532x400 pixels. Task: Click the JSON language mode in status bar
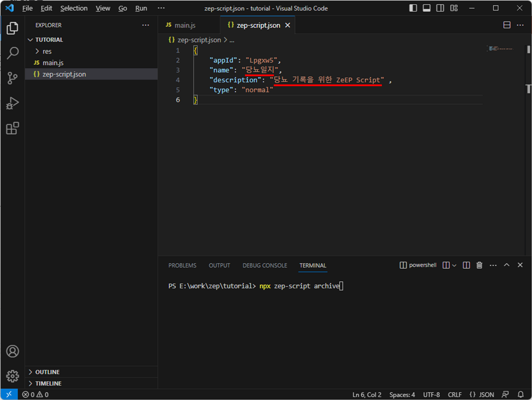click(482, 394)
